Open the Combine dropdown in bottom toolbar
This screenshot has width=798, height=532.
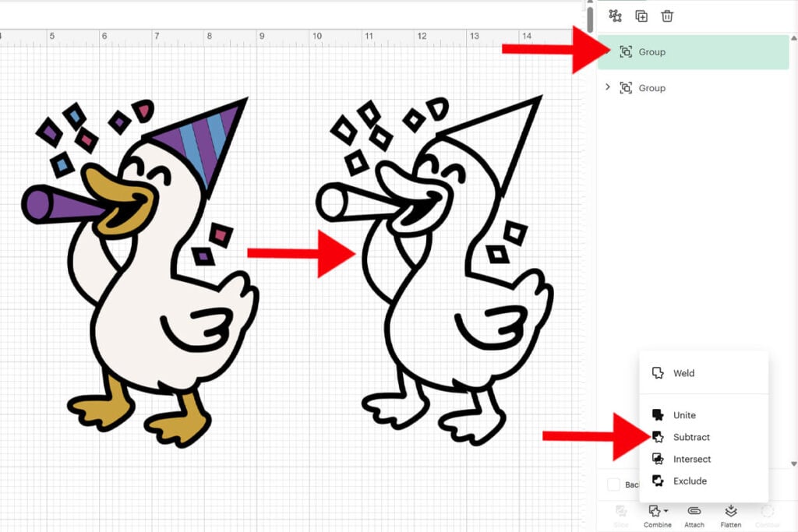coord(658,516)
